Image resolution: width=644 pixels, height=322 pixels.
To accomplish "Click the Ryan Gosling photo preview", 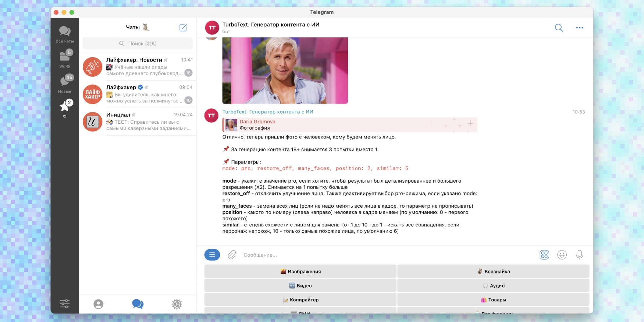I will (x=285, y=70).
